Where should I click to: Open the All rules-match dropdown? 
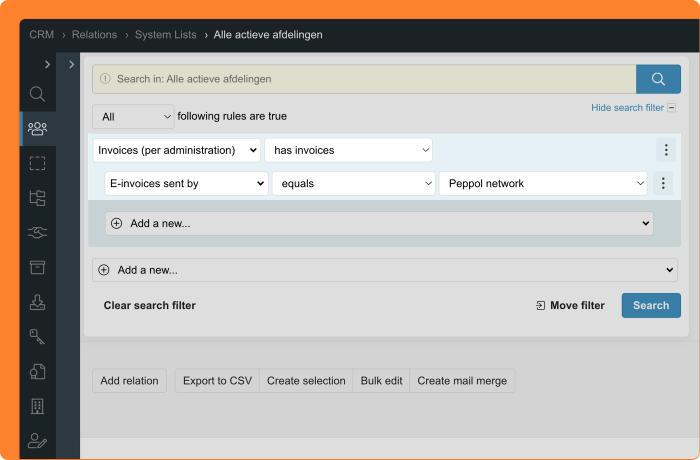point(133,117)
